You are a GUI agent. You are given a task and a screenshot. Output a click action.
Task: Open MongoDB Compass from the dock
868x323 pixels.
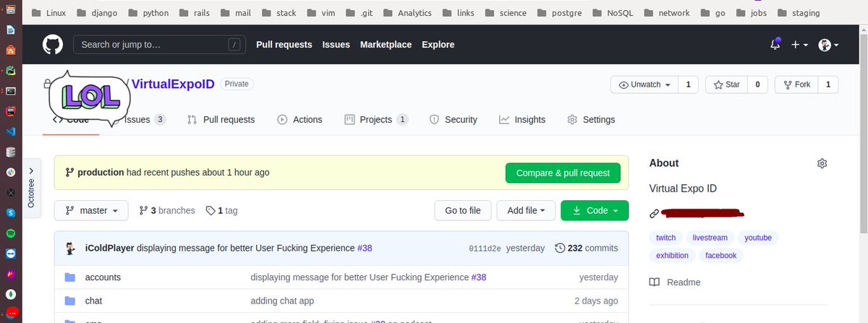11,295
